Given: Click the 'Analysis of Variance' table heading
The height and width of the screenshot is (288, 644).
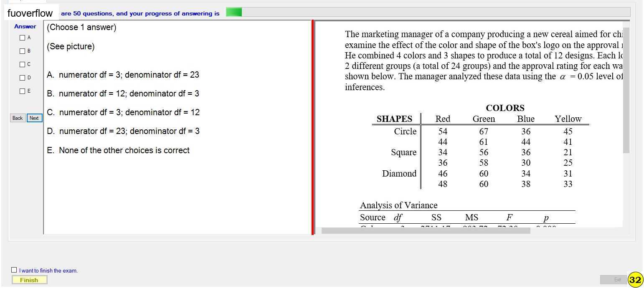Looking at the screenshot, I should pos(398,205).
